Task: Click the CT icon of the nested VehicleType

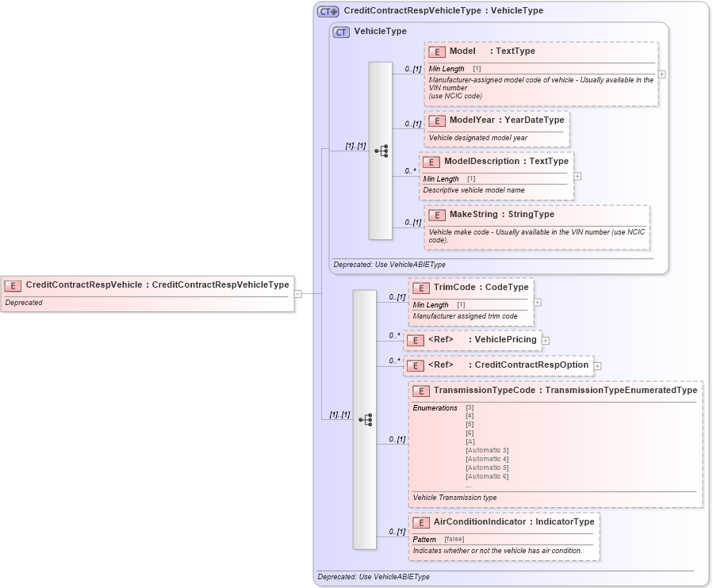Action: point(339,31)
